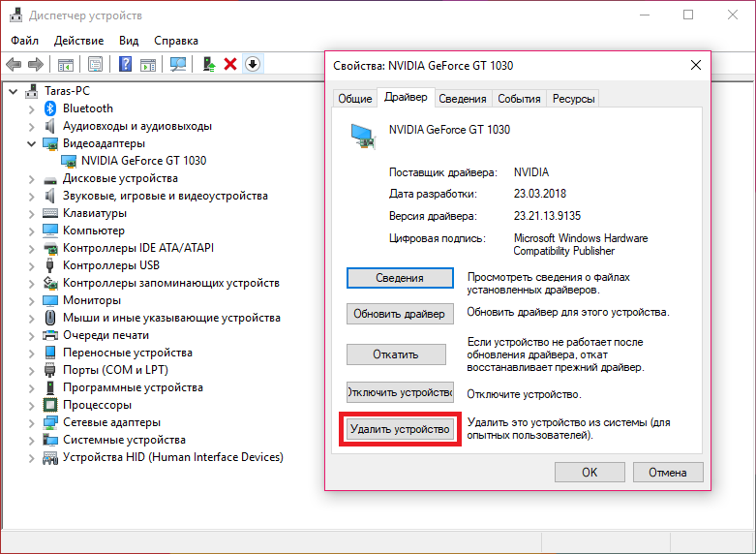Click the mouse icon for Мыши
Viewport: 756px width, 554px height.
[50, 318]
